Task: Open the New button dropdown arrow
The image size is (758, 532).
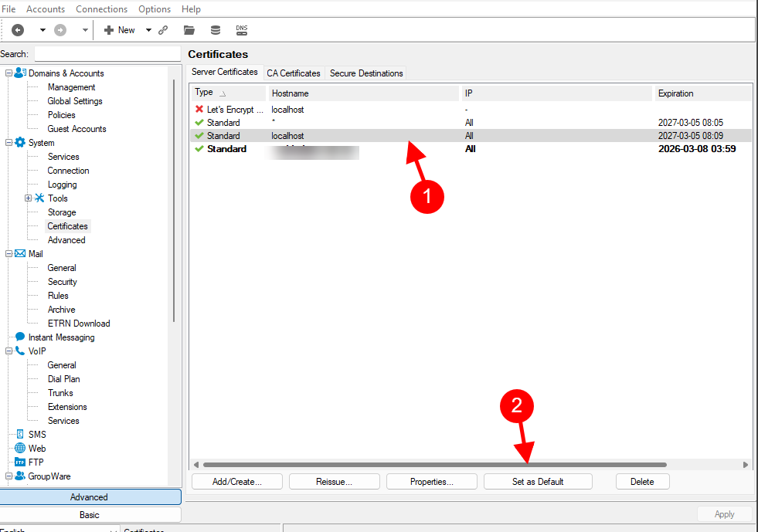Action: 148,30
